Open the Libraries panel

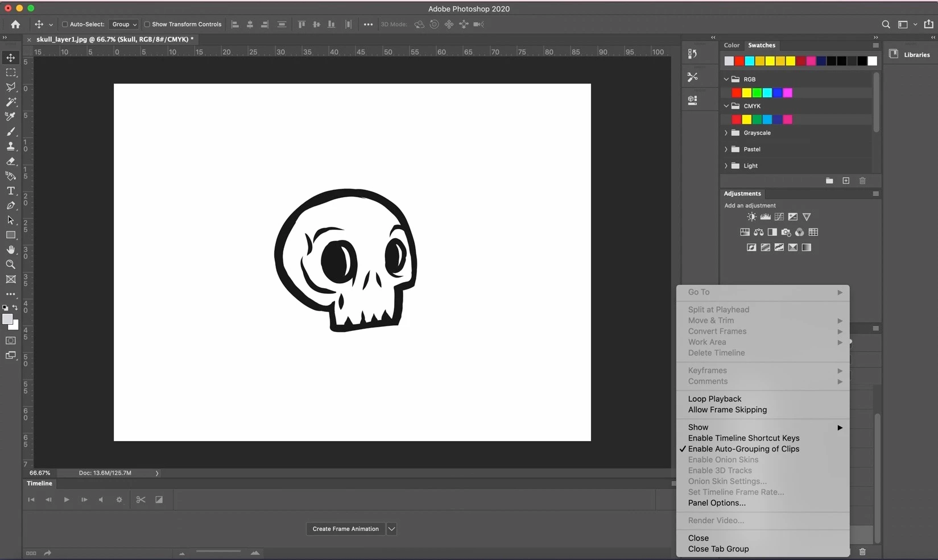pos(910,55)
